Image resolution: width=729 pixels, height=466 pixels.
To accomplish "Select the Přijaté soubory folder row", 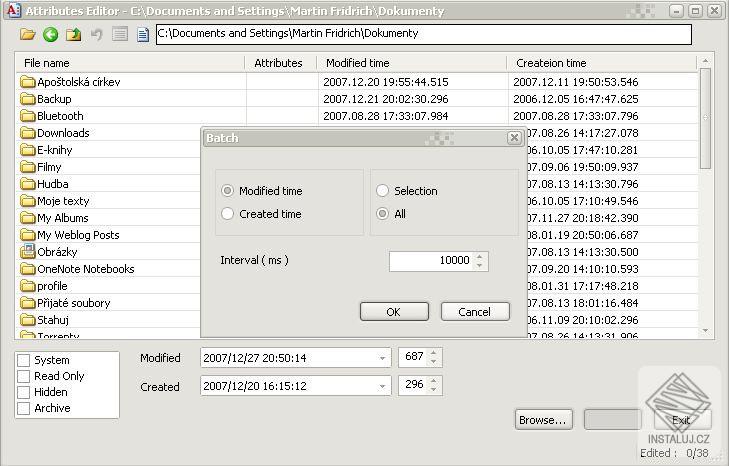I will [110, 303].
